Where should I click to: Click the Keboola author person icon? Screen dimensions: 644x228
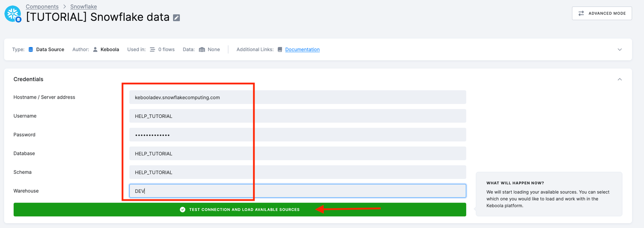[x=95, y=49]
